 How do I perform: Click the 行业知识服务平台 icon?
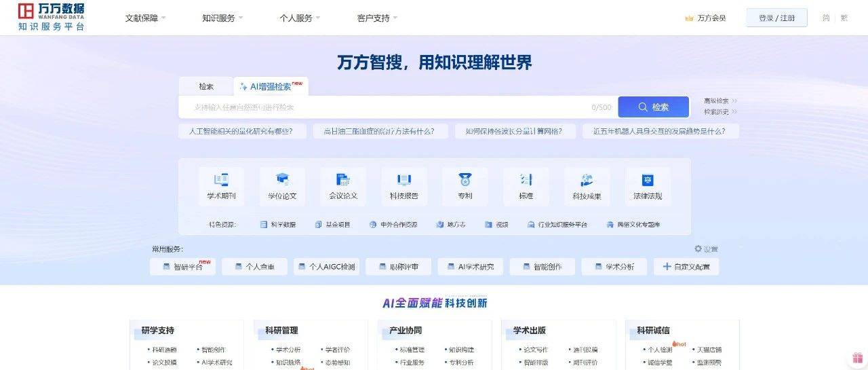(532, 224)
